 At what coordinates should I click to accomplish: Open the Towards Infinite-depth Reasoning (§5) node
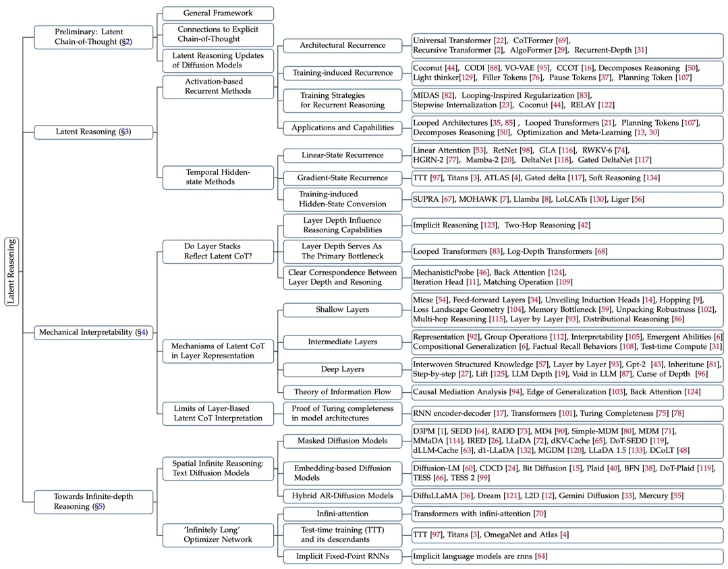click(x=93, y=502)
